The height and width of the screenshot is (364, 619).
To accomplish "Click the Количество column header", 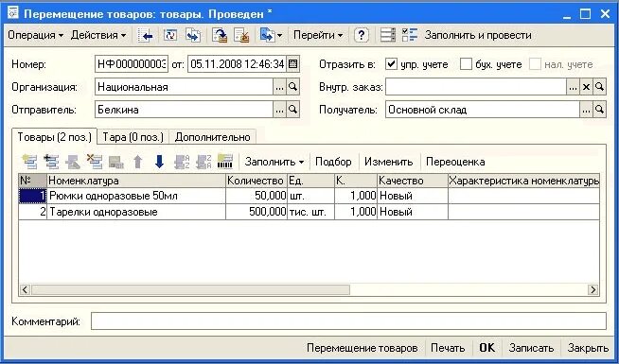I will coord(256,181).
